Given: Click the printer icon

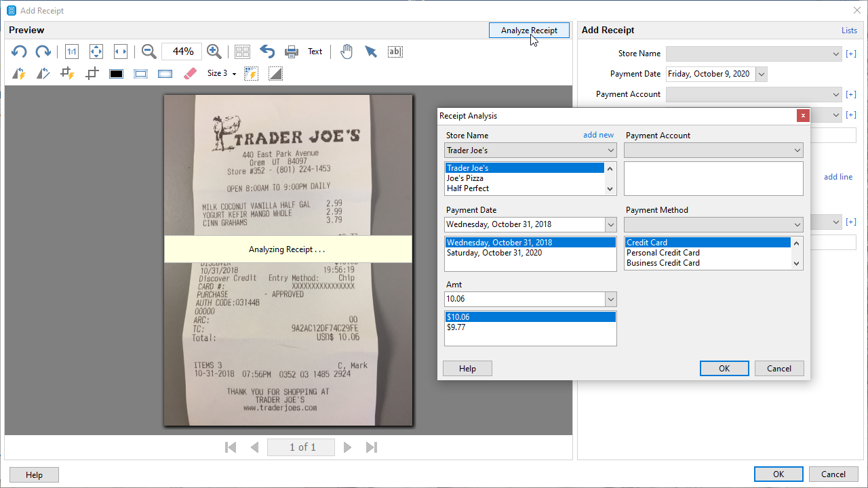Looking at the screenshot, I should (292, 52).
